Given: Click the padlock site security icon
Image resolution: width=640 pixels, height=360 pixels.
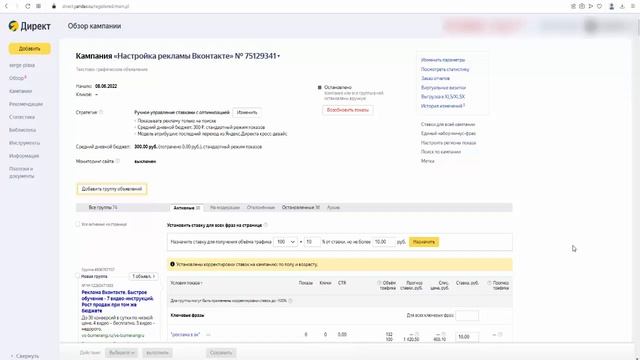Looking at the screenshot, I should (54, 6).
